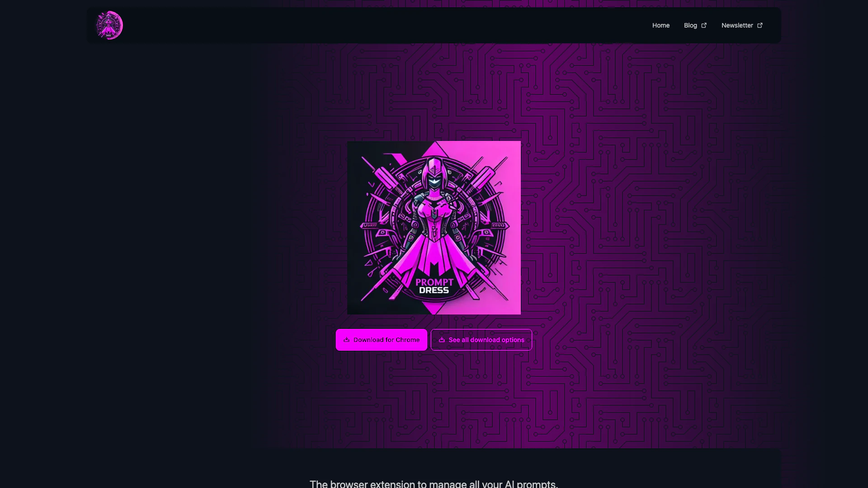Click the word Chrome in download button
This screenshot has height=488, width=868.
point(408,340)
